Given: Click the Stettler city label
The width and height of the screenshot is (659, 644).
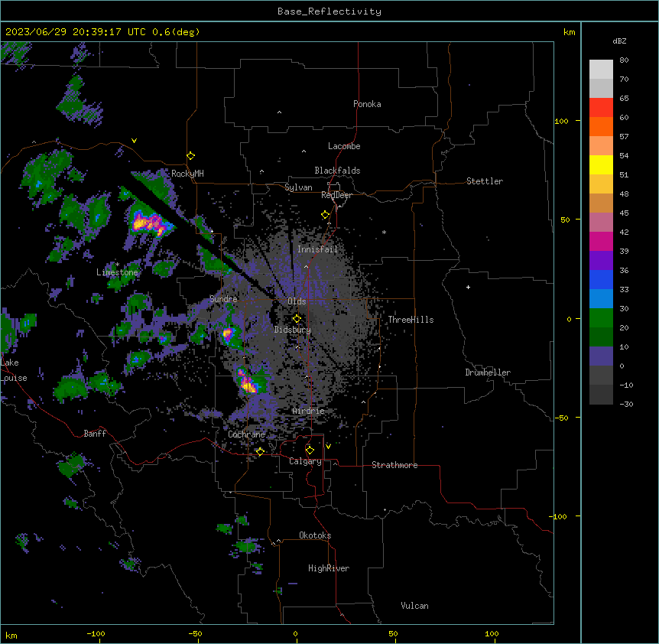Looking at the screenshot, I should click(x=484, y=181).
